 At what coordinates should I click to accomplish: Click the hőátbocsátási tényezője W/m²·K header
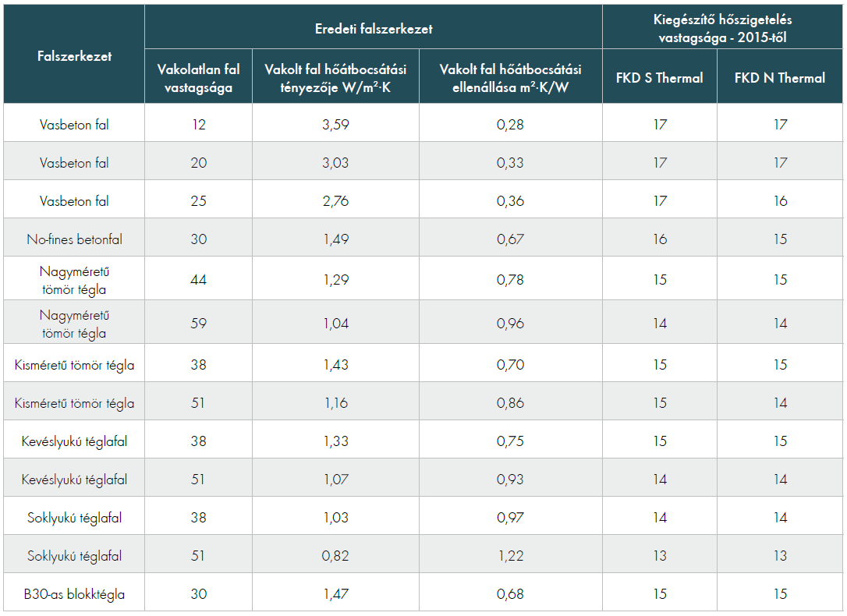pyautogui.click(x=335, y=77)
